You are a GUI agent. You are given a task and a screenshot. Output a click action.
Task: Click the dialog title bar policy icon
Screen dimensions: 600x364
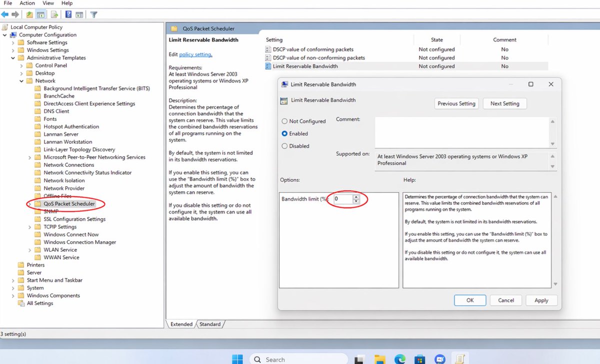284,84
